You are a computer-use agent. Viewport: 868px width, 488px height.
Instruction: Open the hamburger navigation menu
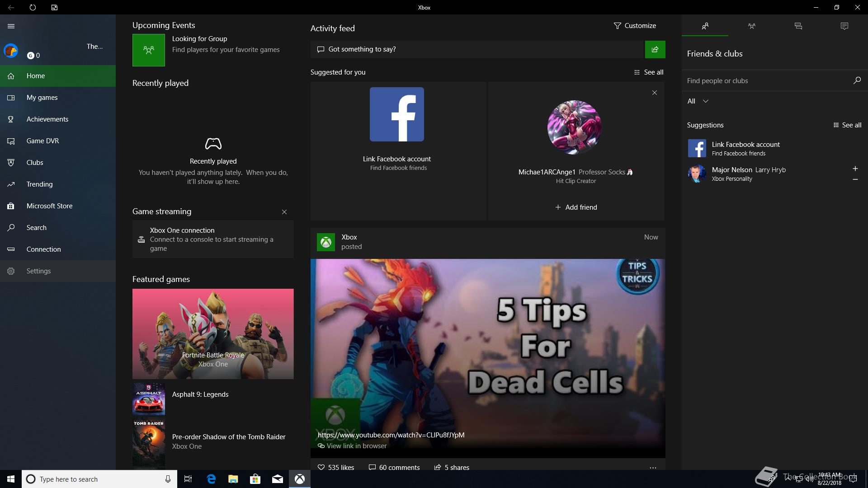pyautogui.click(x=11, y=26)
